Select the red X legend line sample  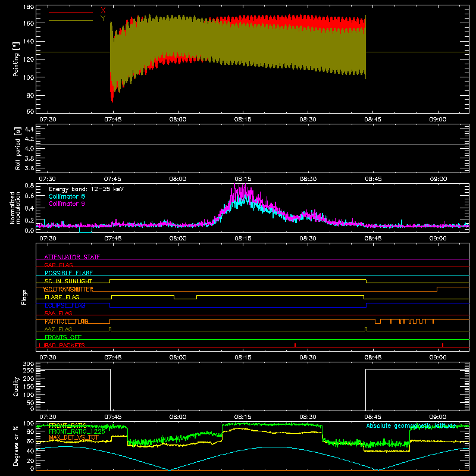tap(71, 12)
